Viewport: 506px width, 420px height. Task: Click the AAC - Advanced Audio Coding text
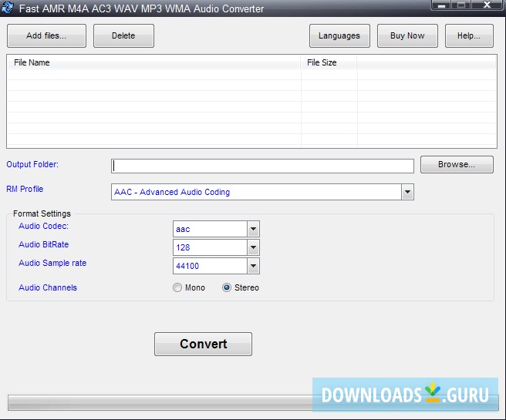172,192
